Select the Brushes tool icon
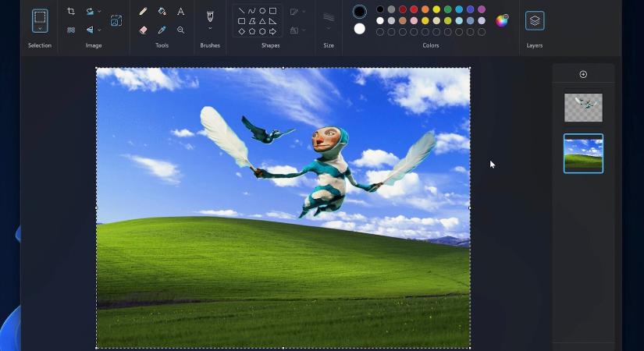644x351 pixels. coord(210,16)
